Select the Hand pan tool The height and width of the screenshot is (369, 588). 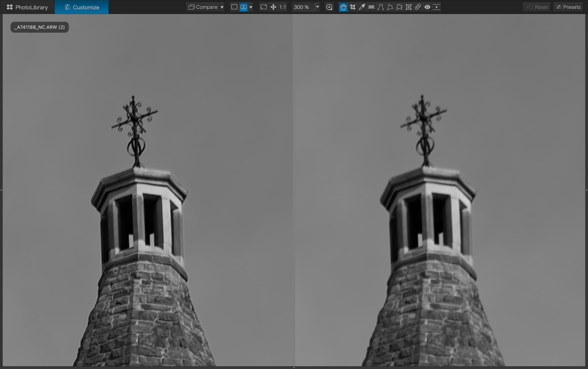tap(343, 7)
